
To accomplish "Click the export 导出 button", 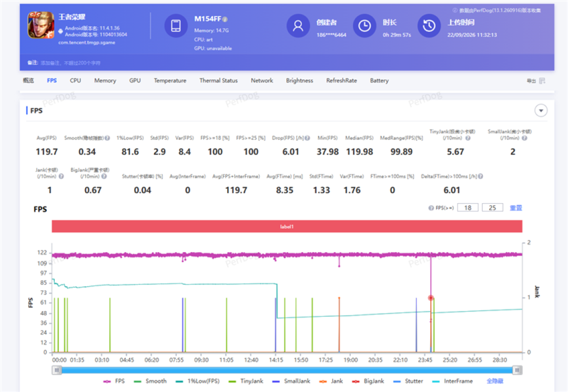I will (531, 81).
